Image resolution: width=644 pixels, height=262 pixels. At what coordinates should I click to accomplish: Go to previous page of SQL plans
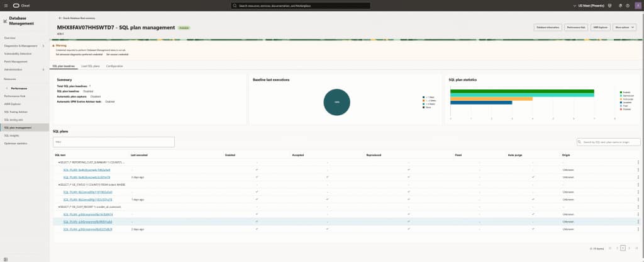pos(617,248)
